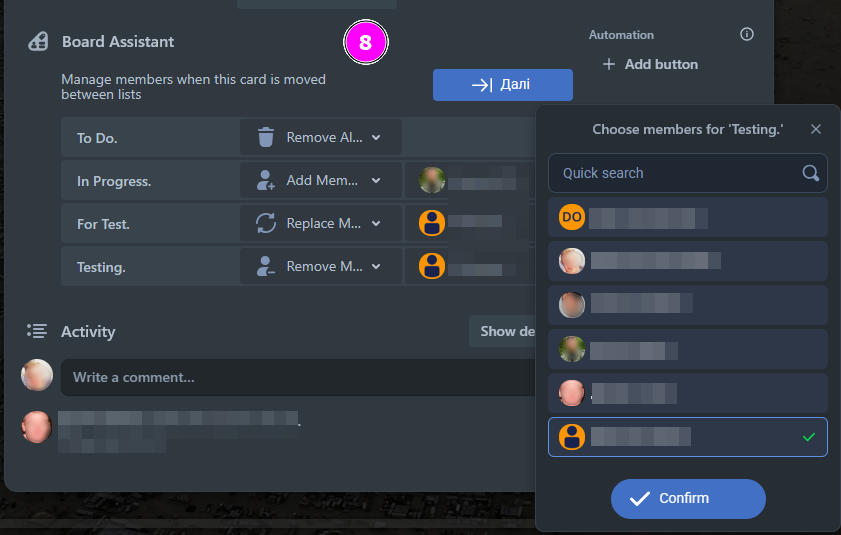841x535 pixels.
Task: Click the Board Assistant icon
Action: (38, 41)
